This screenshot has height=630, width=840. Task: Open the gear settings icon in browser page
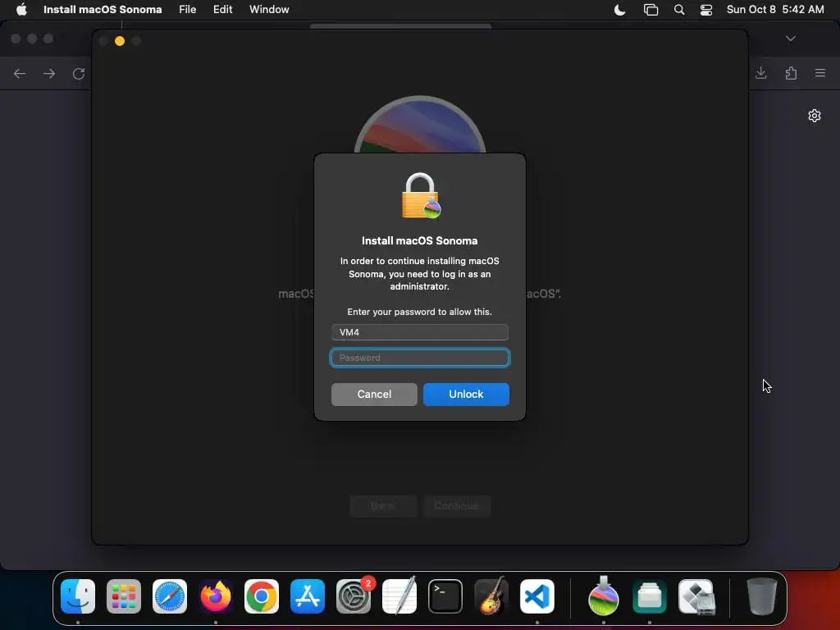815,116
